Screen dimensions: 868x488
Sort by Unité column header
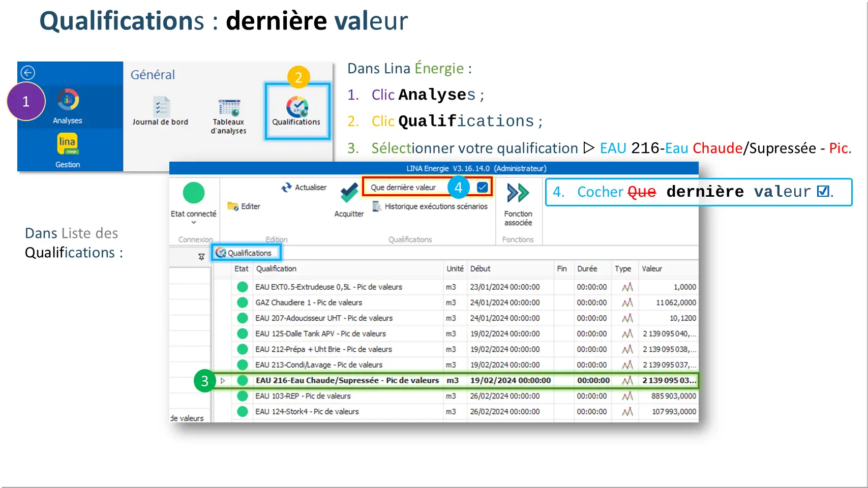[x=455, y=268]
